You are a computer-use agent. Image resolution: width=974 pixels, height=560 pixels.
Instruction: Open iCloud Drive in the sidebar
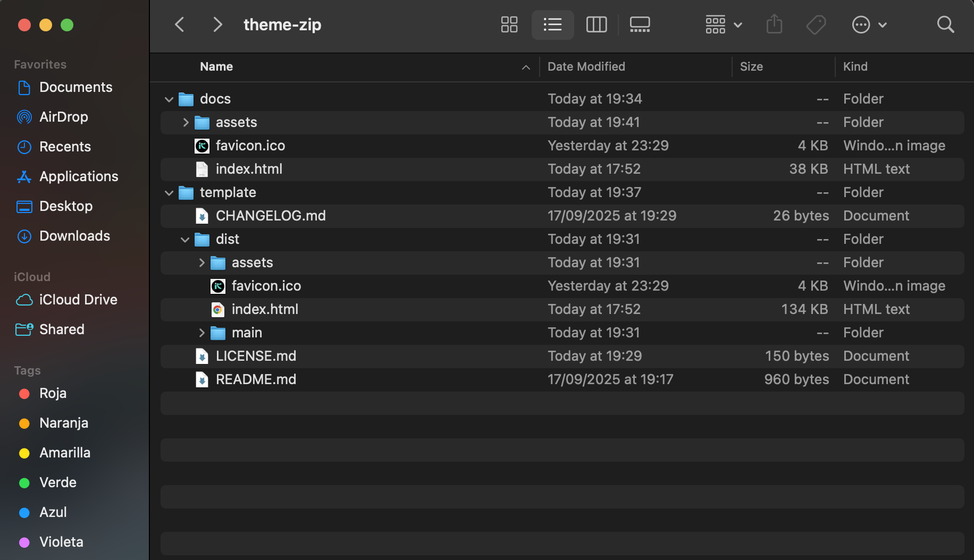click(x=67, y=300)
